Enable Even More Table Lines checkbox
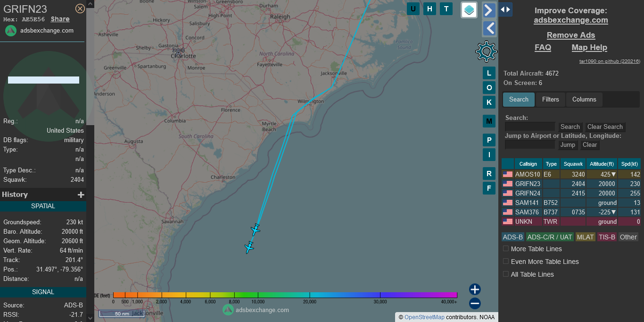Screen dimensions: 644x322 coord(506,261)
